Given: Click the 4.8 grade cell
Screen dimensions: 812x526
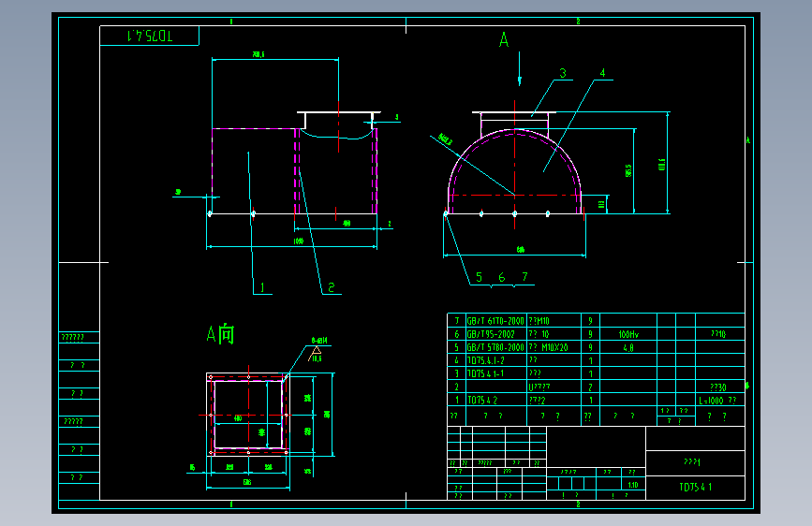Looking at the screenshot, I should pyautogui.click(x=628, y=347).
